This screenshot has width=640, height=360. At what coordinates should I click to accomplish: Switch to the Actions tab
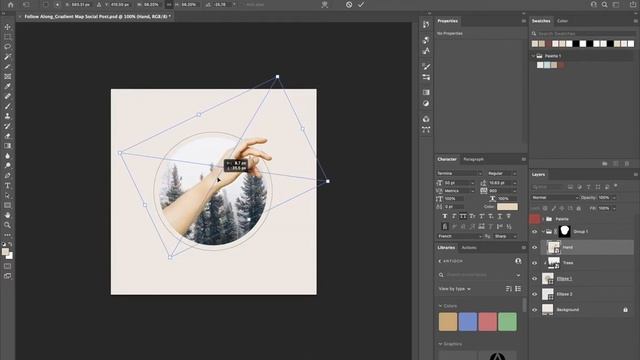tap(469, 247)
